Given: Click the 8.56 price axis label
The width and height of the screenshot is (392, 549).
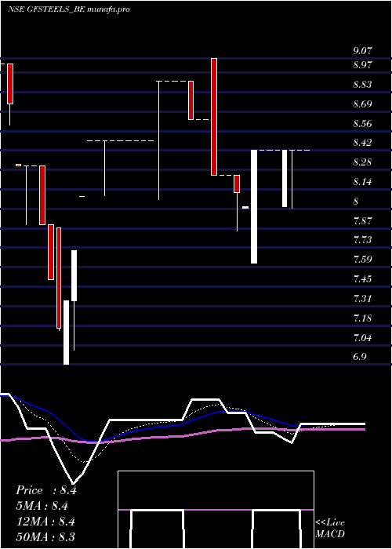Looking at the screenshot, I should point(362,124).
